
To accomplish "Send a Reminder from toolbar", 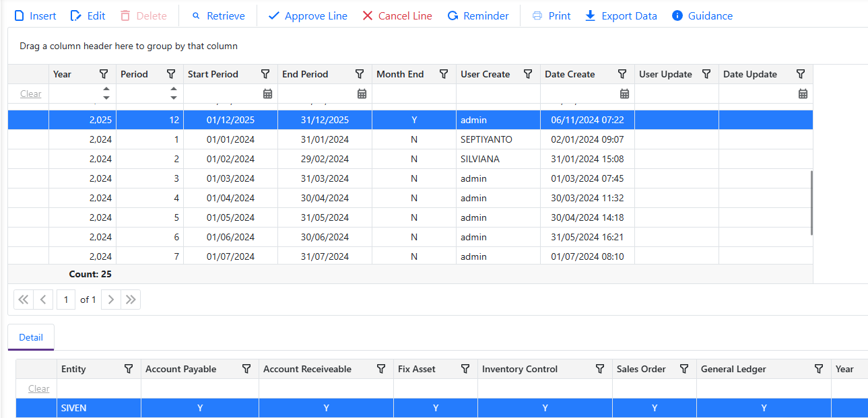I will click(478, 15).
